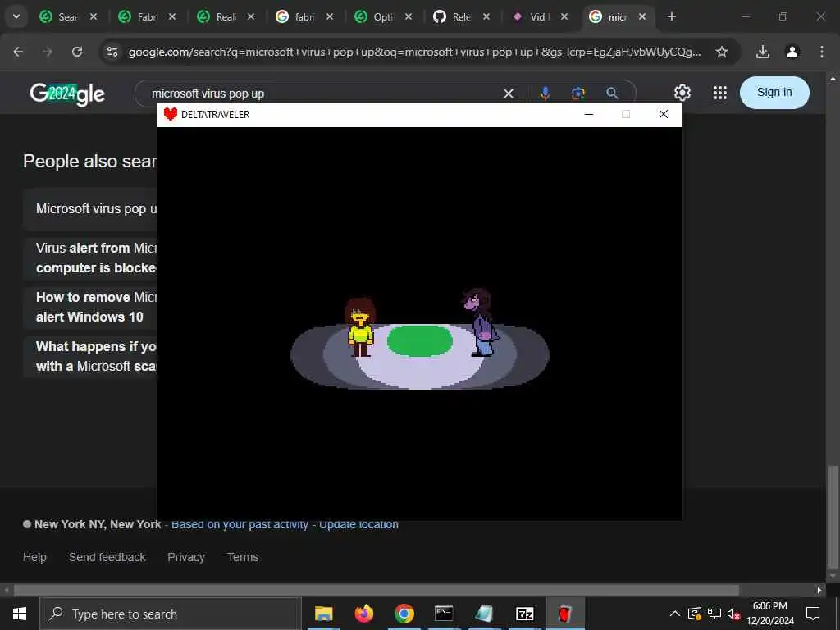Go forward in browser history
Image resolution: width=840 pixels, height=630 pixels.
48,52
